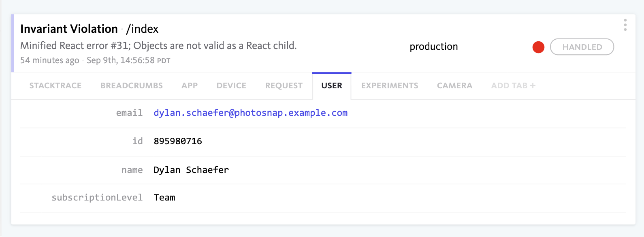The image size is (644, 237).
Task: Switch to the CAMERA tab
Action: [x=454, y=85]
